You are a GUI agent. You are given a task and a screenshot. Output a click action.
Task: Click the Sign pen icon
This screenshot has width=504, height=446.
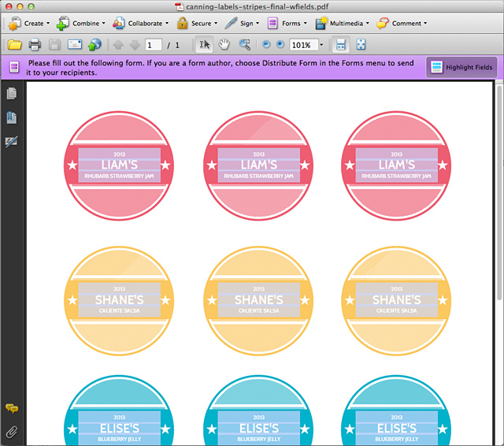(231, 23)
